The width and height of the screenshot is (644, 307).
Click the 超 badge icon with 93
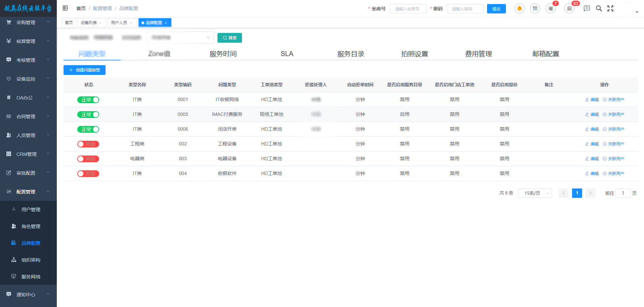tap(569, 9)
